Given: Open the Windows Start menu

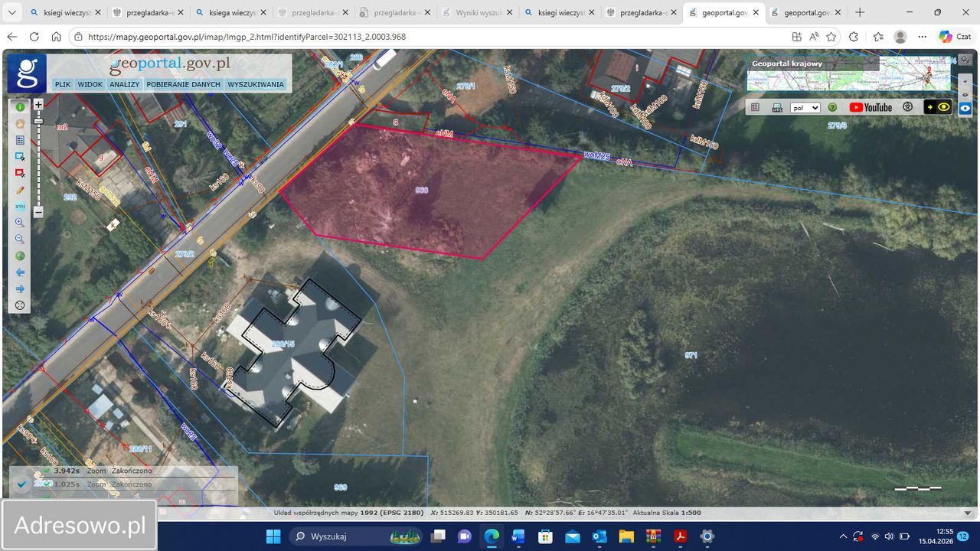Looking at the screenshot, I should 273,536.
